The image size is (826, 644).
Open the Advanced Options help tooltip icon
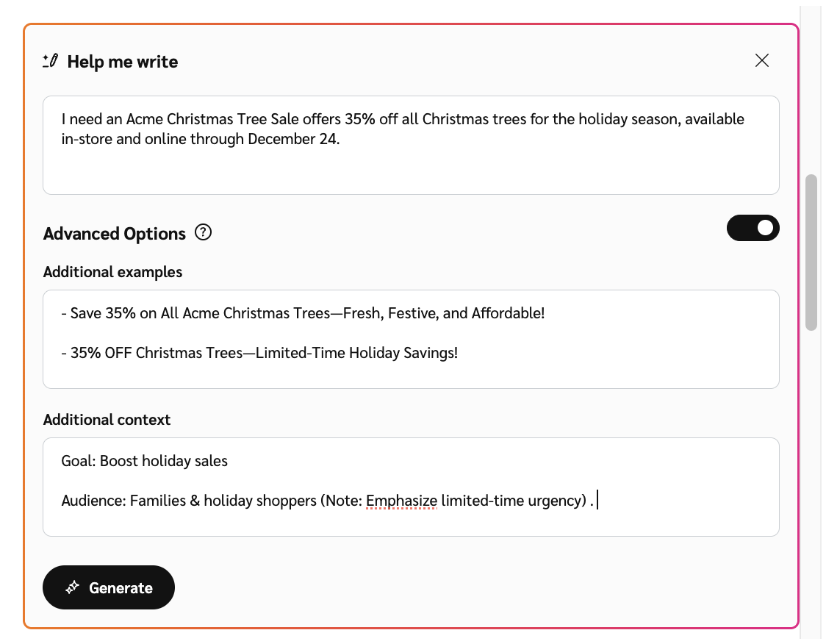click(204, 233)
